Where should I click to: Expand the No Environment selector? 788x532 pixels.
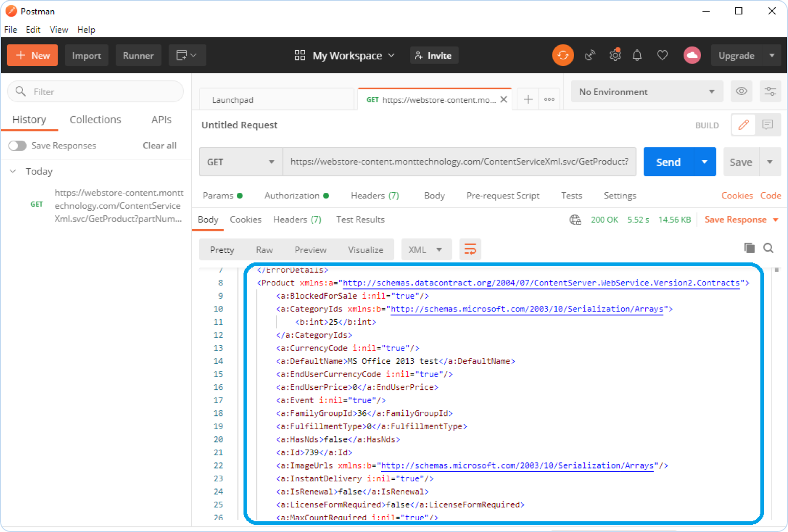pyautogui.click(x=646, y=92)
